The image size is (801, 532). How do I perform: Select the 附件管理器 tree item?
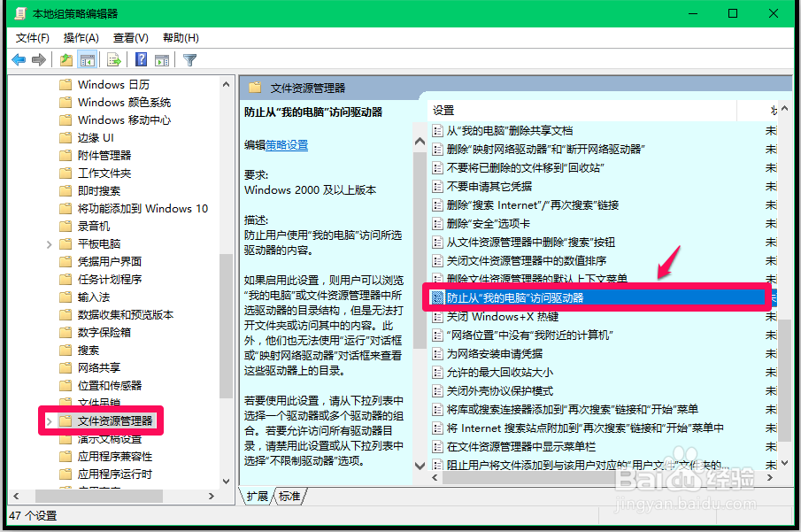coord(104,156)
